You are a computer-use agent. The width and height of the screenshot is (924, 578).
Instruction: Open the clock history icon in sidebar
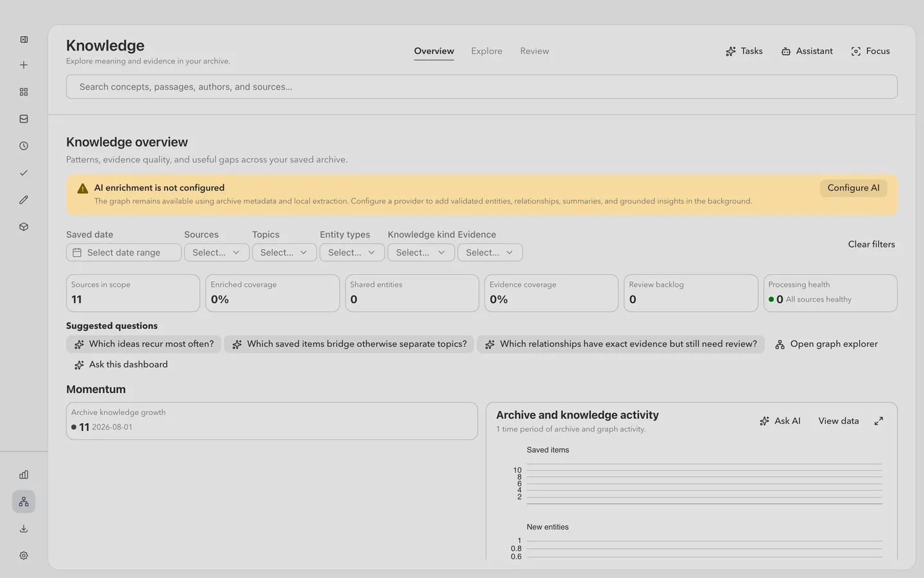(24, 146)
